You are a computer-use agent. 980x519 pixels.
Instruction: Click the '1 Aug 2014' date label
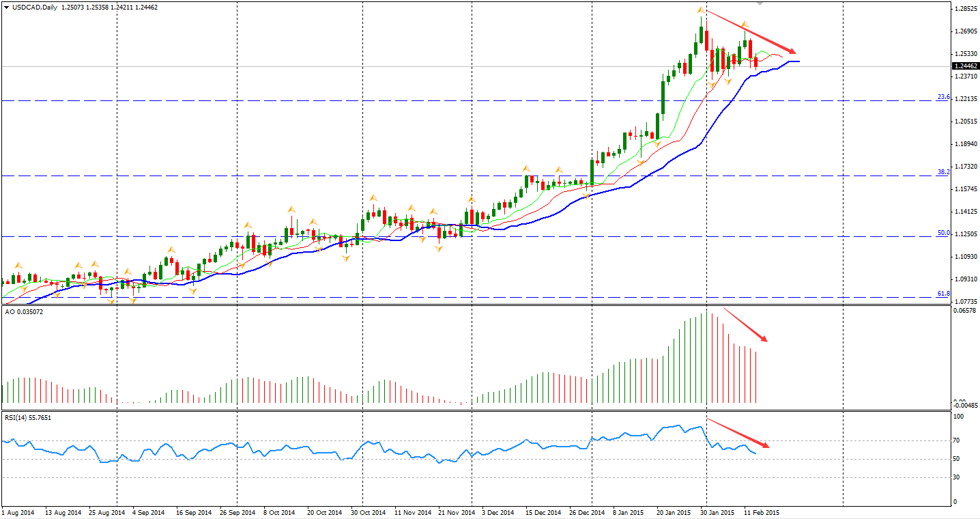(x=18, y=511)
